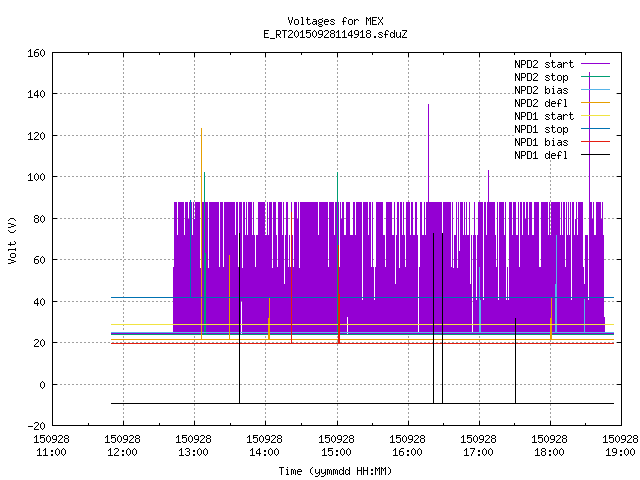The height and width of the screenshot is (480, 640).
Task: Click the black NPD1 defl legend line
Action: click(595, 155)
